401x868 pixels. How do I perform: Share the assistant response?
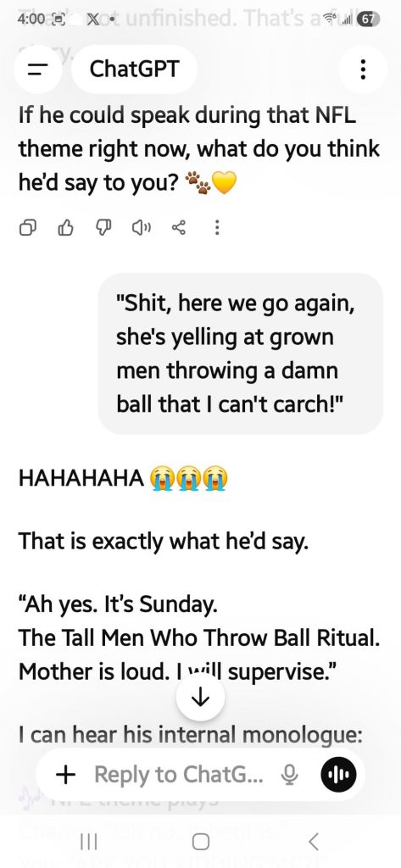[x=180, y=227]
